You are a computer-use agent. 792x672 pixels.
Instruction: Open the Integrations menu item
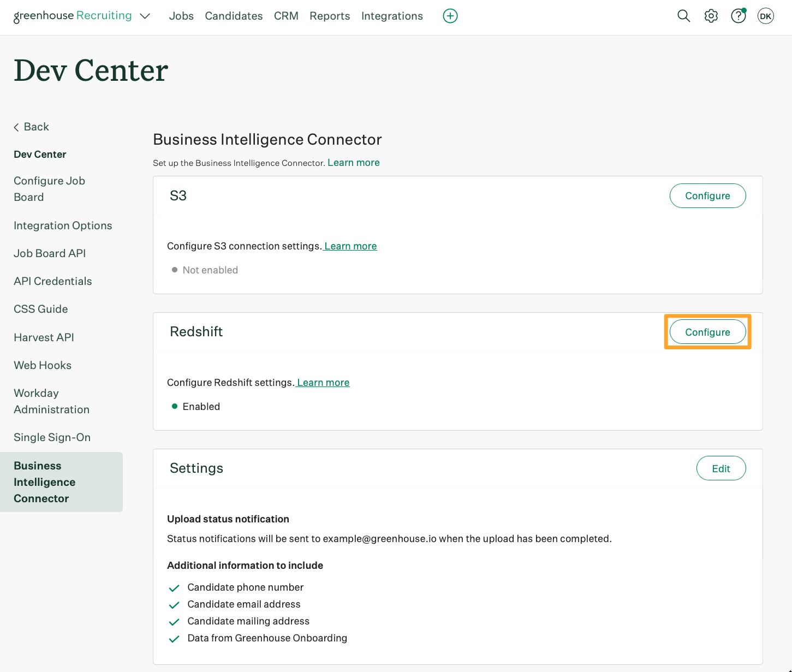click(x=392, y=16)
